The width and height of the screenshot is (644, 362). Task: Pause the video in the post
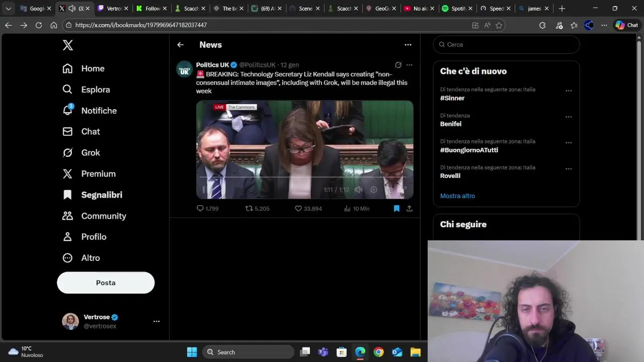click(204, 190)
